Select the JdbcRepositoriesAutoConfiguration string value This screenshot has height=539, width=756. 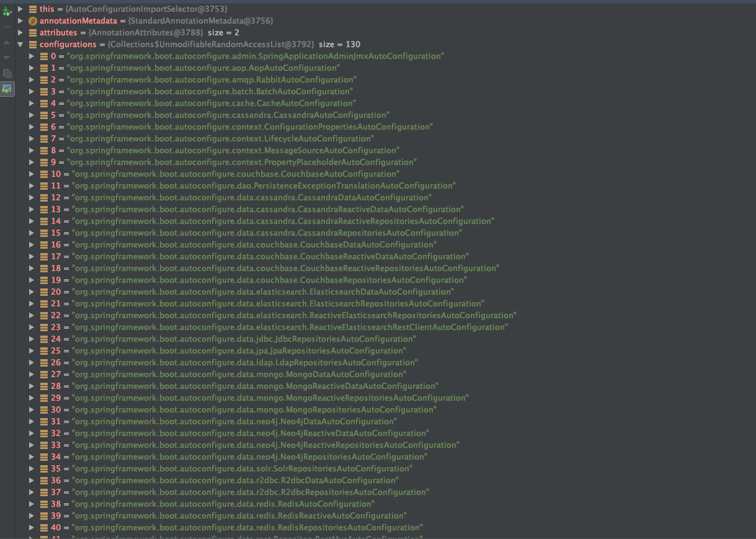tap(244, 339)
